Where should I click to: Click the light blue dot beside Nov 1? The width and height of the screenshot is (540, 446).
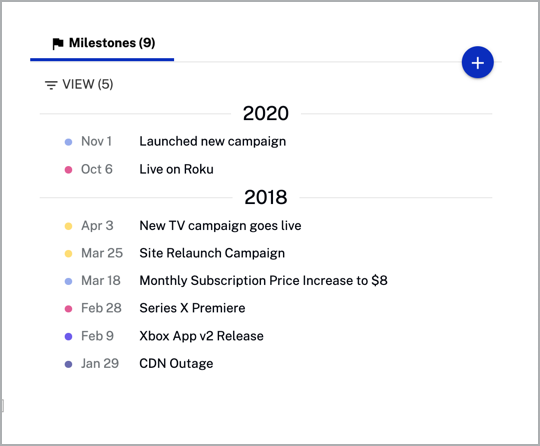[69, 142]
